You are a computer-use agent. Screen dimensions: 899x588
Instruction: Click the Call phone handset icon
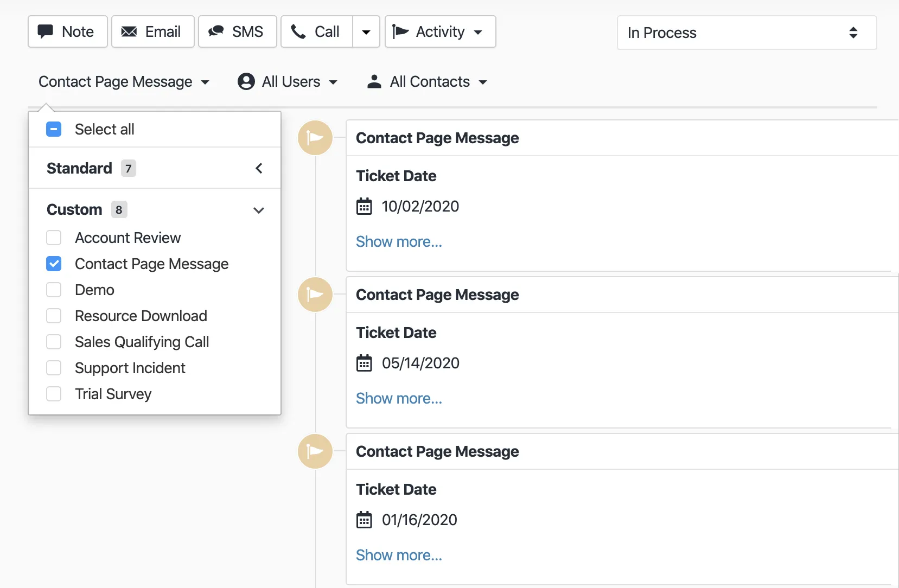tap(298, 31)
